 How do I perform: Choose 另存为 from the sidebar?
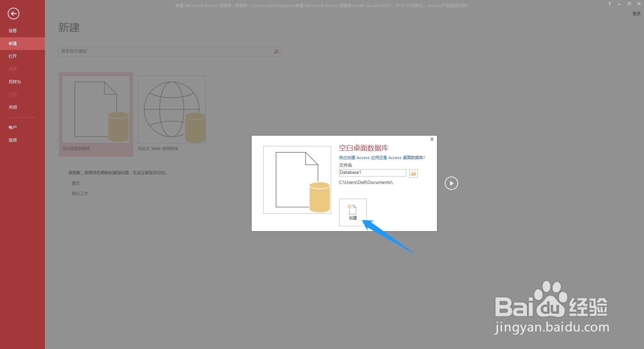tap(22, 82)
